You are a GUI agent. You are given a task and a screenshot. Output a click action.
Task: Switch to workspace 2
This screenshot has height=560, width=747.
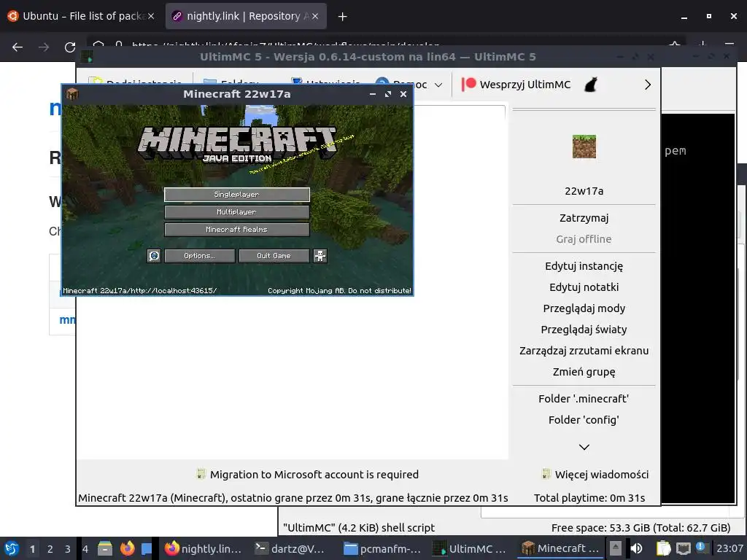(x=50, y=549)
